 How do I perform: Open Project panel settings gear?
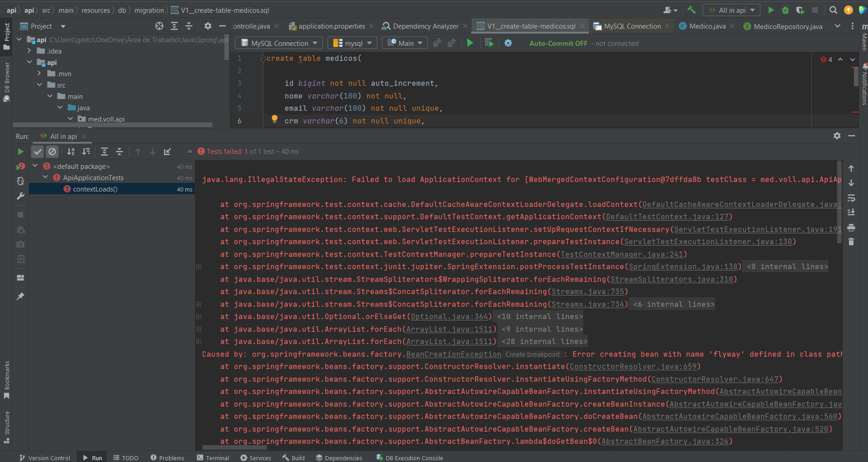pyautogui.click(x=208, y=26)
